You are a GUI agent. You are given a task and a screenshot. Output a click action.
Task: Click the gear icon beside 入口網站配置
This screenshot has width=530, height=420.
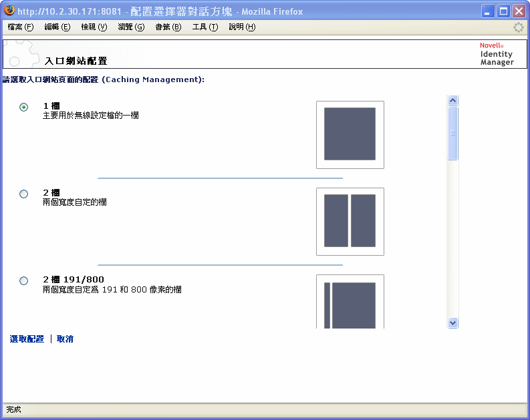point(22,54)
